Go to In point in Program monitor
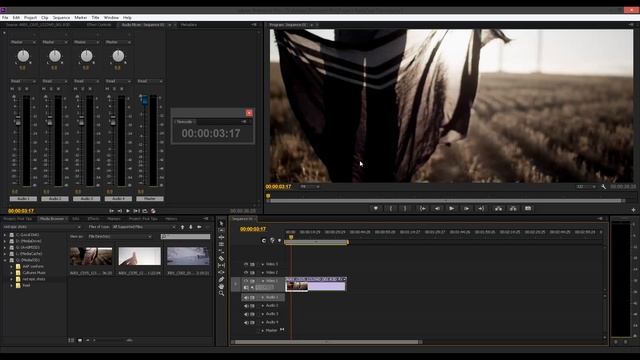This screenshot has height=360, width=640. (422, 209)
